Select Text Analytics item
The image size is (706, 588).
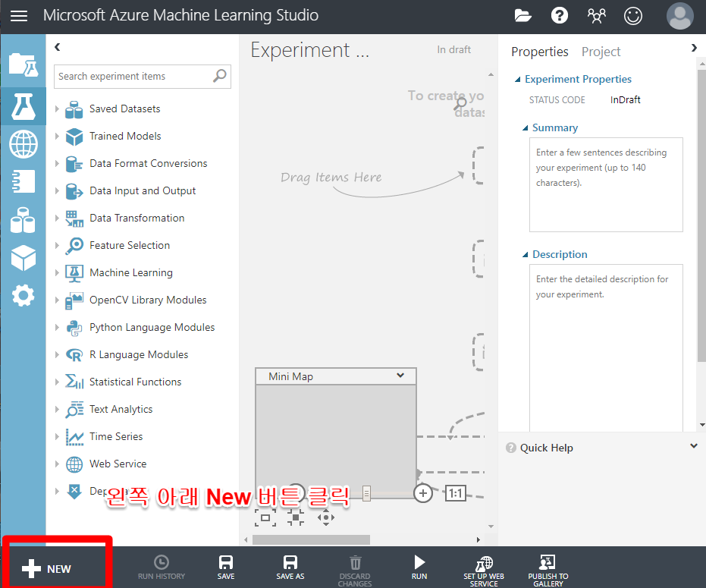pyautogui.click(x=121, y=409)
